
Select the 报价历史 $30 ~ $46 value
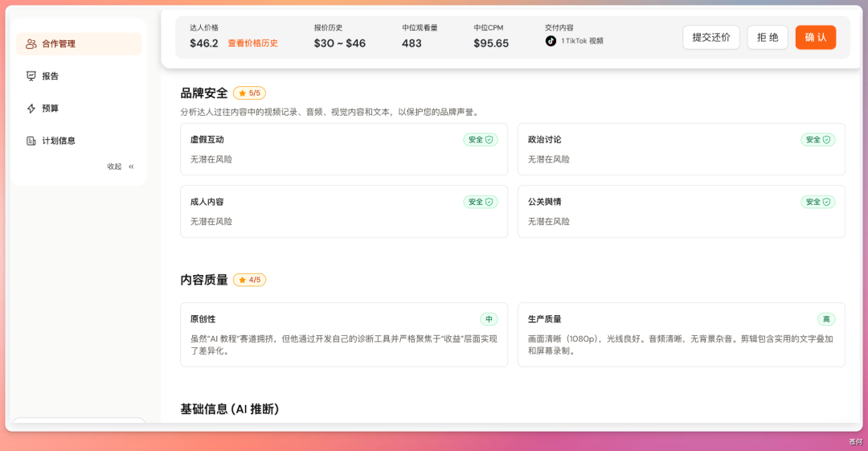point(340,43)
